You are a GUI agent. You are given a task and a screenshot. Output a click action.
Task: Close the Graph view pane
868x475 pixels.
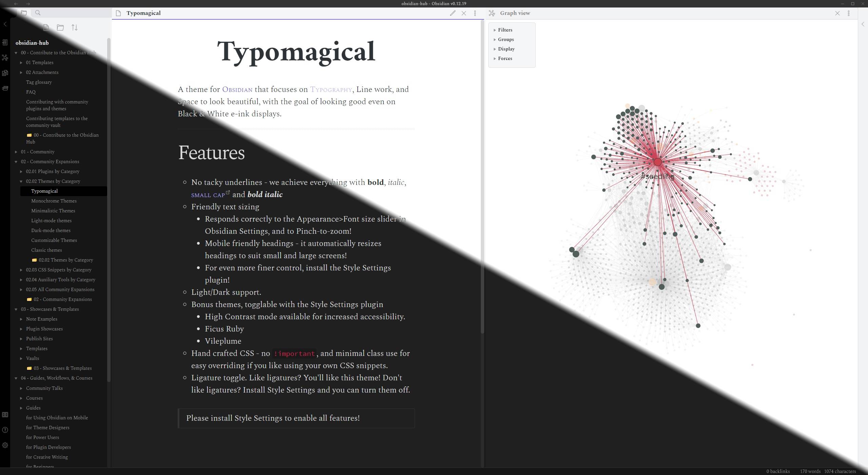pyautogui.click(x=837, y=13)
